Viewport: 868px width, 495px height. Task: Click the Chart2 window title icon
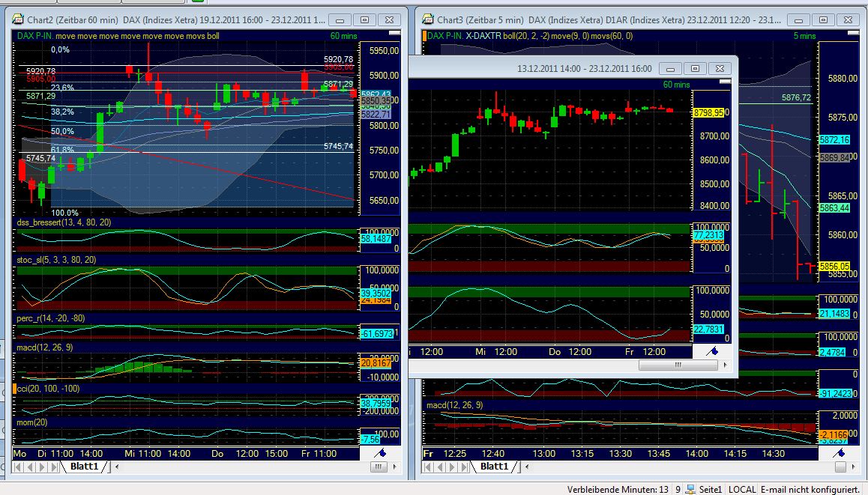[18, 19]
